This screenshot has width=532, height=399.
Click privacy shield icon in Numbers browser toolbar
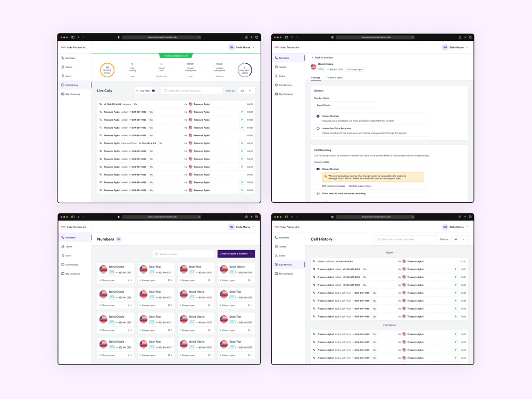tap(119, 217)
